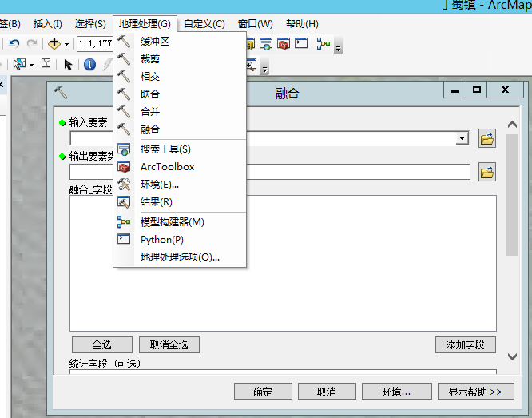Click hammer icon beside 融合 menu entry
The width and height of the screenshot is (532, 418).
point(124,129)
